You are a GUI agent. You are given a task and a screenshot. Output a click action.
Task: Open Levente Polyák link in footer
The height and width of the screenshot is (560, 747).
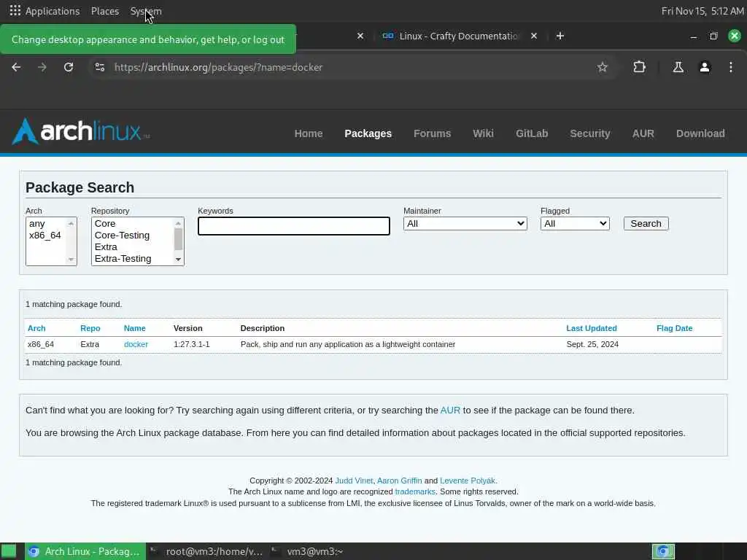tap(468, 481)
